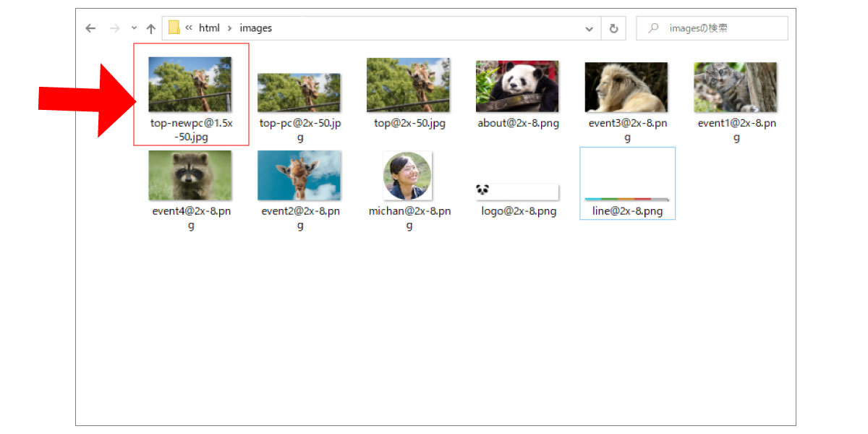
Task: Click the file name event2@2x-8.png
Action: pyautogui.click(x=300, y=218)
